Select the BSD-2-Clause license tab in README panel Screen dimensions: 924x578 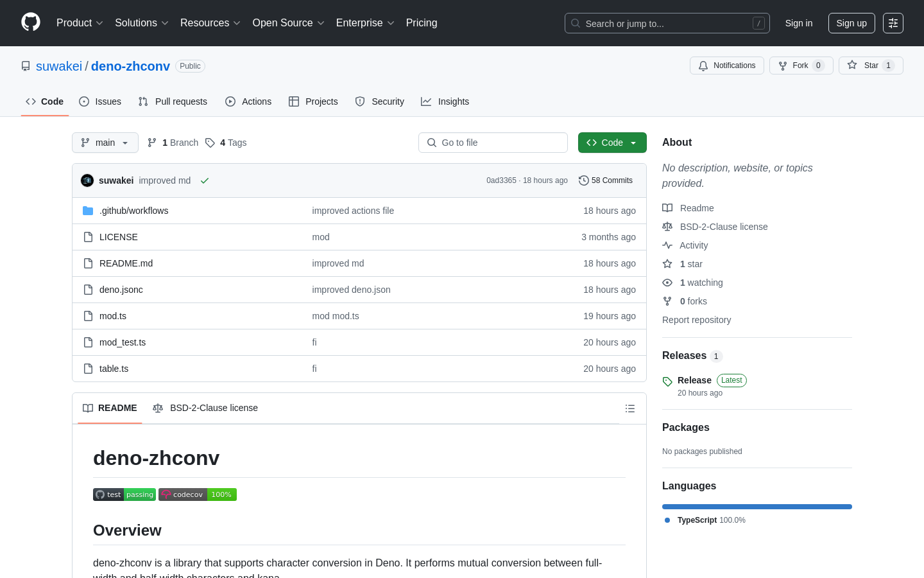pos(205,408)
